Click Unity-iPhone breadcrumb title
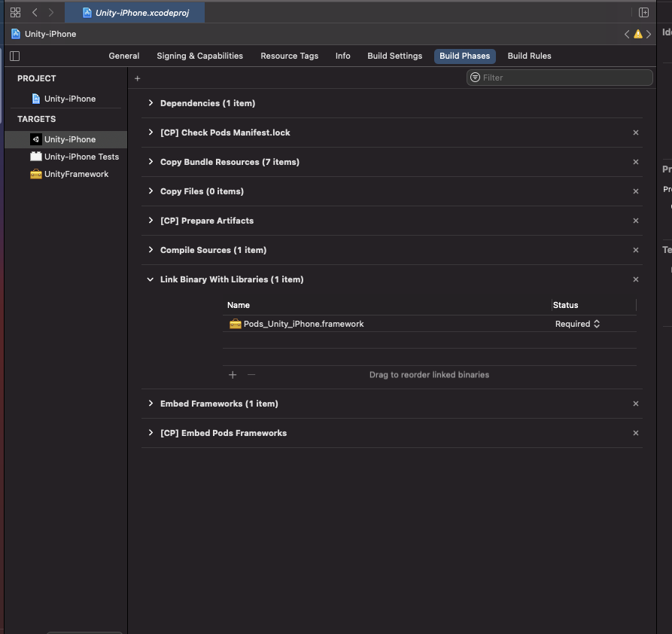This screenshot has height=634, width=672. [50, 34]
